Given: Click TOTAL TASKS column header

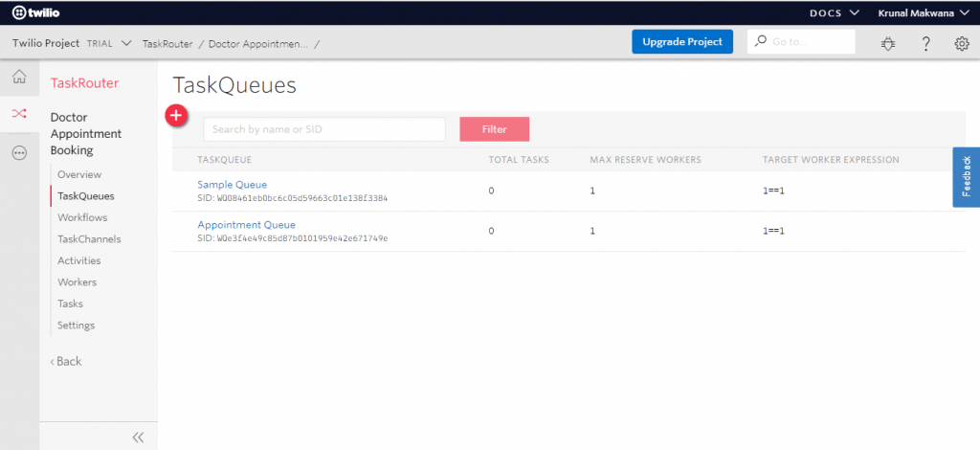Looking at the screenshot, I should point(519,159).
